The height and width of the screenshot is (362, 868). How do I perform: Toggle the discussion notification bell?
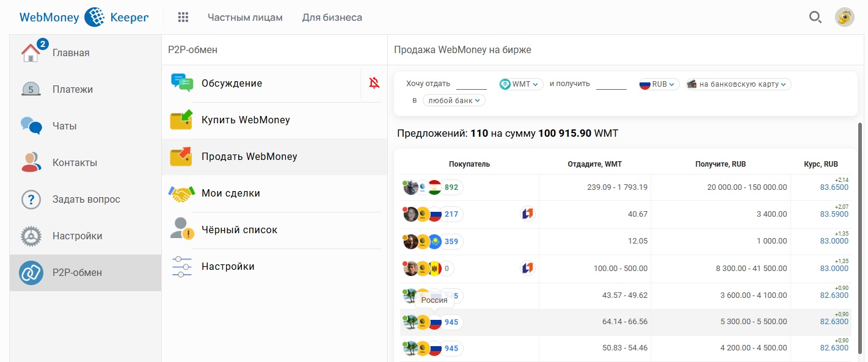(x=374, y=83)
